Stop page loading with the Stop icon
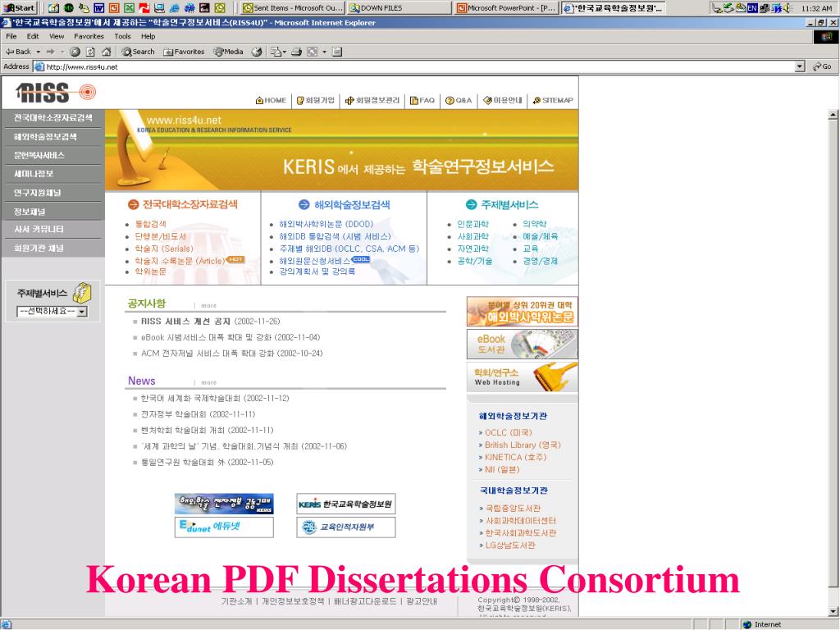 click(75, 52)
